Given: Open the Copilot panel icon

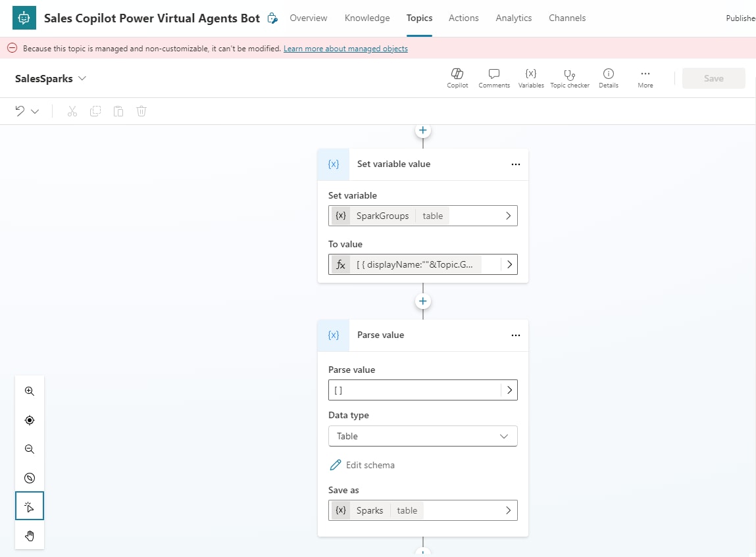Looking at the screenshot, I should [x=457, y=78].
